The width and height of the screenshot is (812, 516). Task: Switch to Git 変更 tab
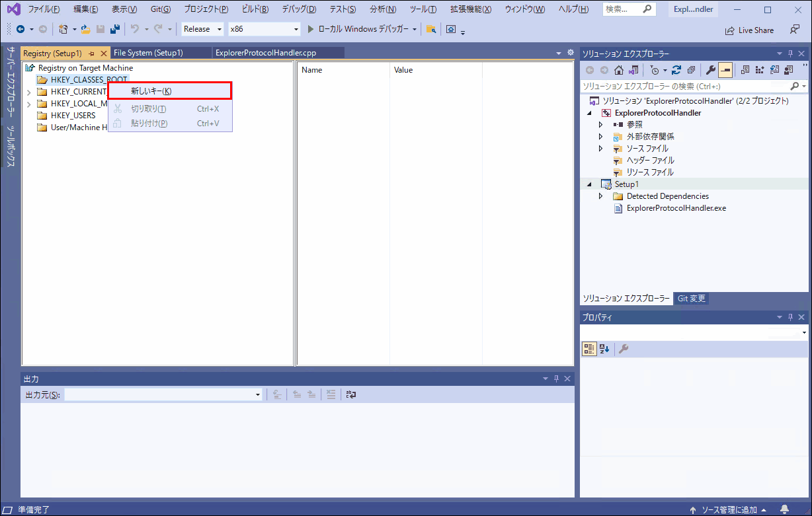point(691,299)
